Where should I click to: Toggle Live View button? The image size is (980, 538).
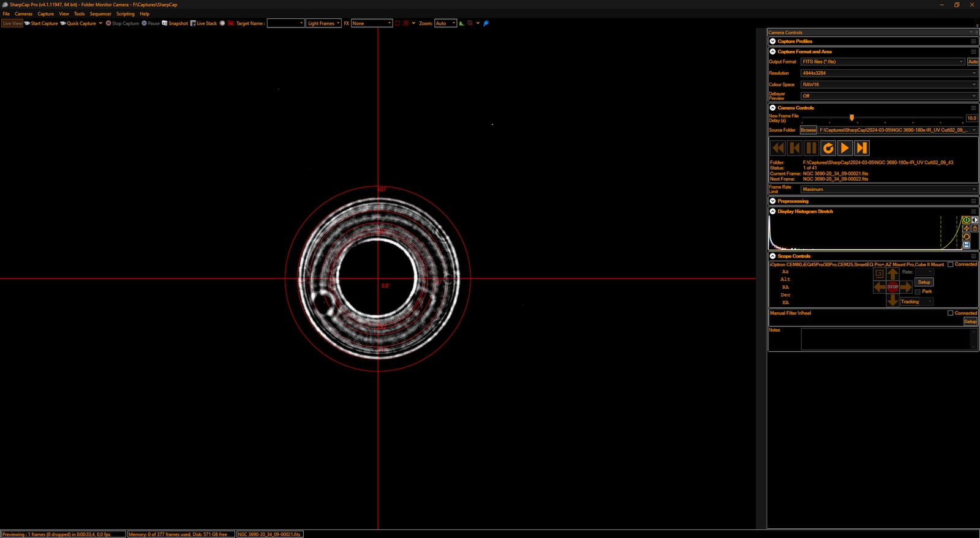[x=12, y=23]
